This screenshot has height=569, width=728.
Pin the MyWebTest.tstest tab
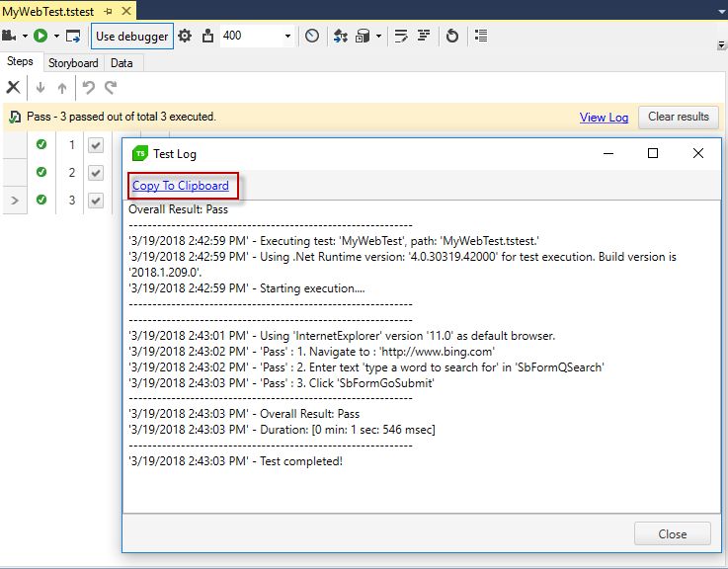coord(109,11)
